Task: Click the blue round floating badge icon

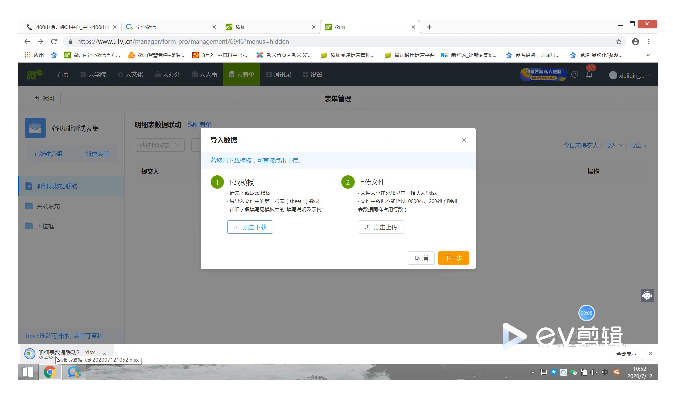Action: pyautogui.click(x=587, y=313)
